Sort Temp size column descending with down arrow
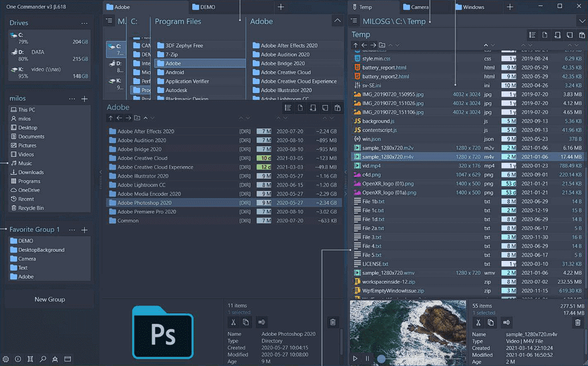Viewport: 588px width, 366px height. point(578,45)
